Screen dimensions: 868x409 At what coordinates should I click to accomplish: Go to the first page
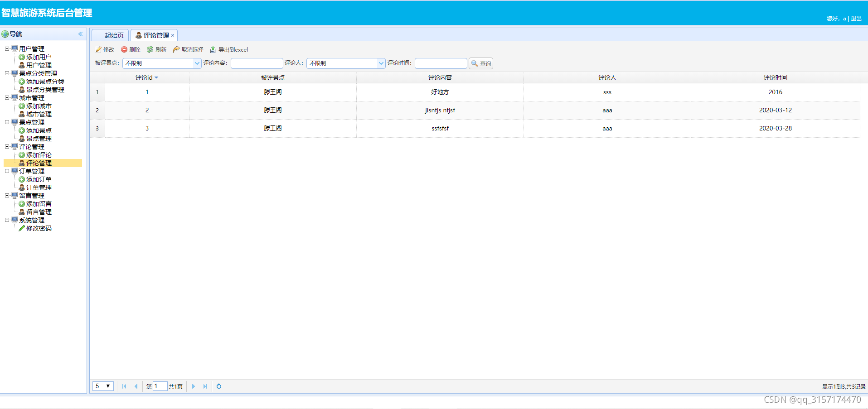click(x=124, y=386)
